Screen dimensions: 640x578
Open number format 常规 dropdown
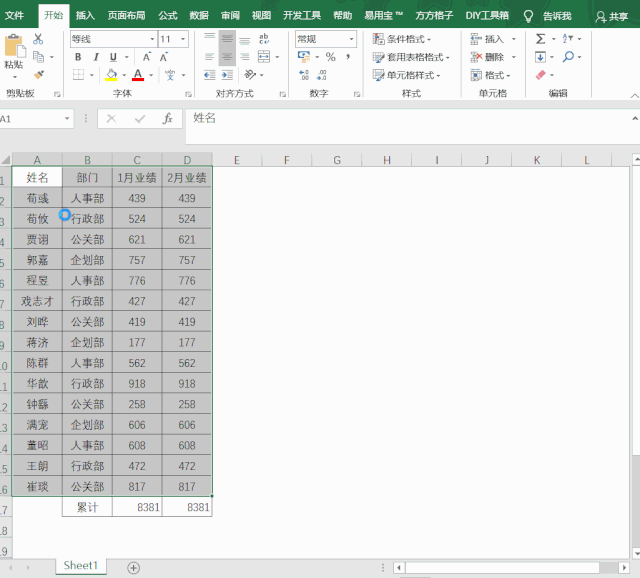tap(351, 39)
